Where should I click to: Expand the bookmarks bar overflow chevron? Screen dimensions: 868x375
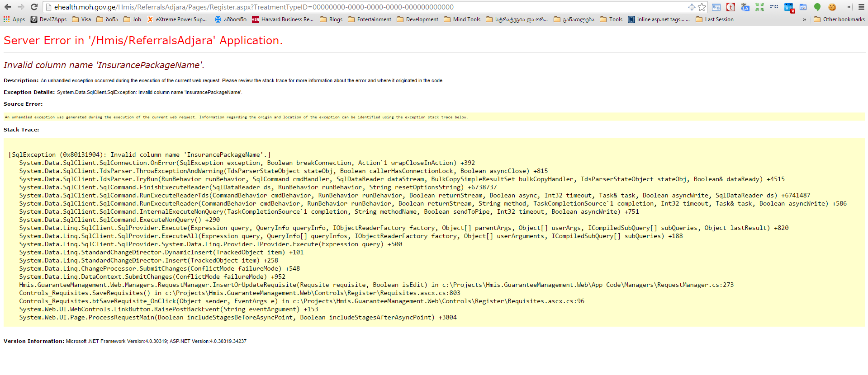tap(804, 19)
